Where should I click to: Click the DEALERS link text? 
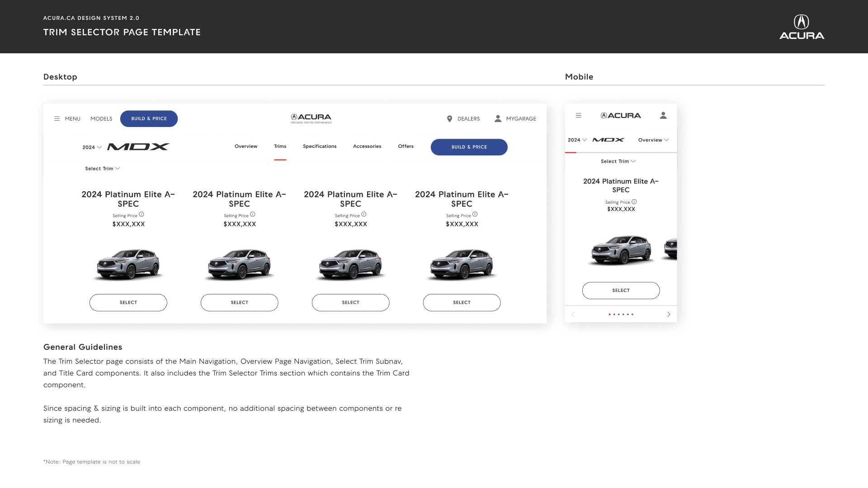(x=468, y=119)
